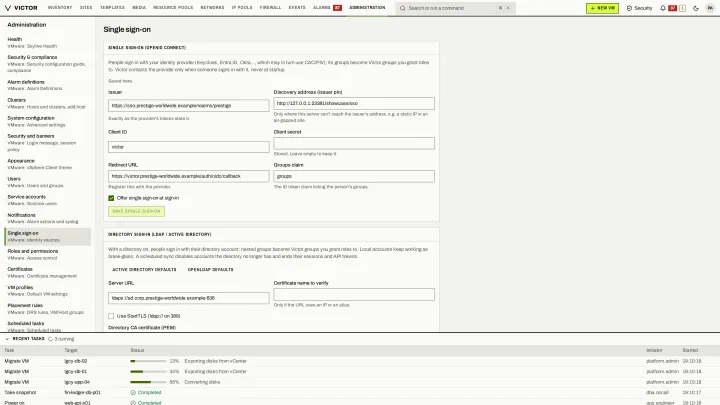Open the IP Pools menu

point(242,8)
